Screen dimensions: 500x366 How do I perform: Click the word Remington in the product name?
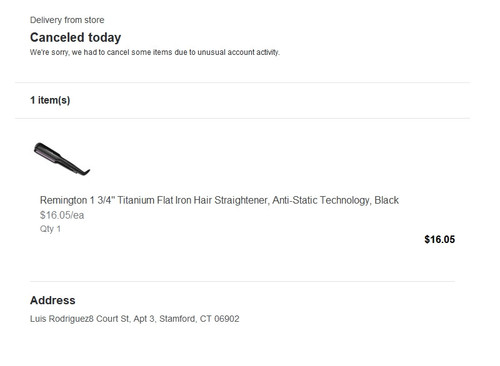[x=63, y=200]
